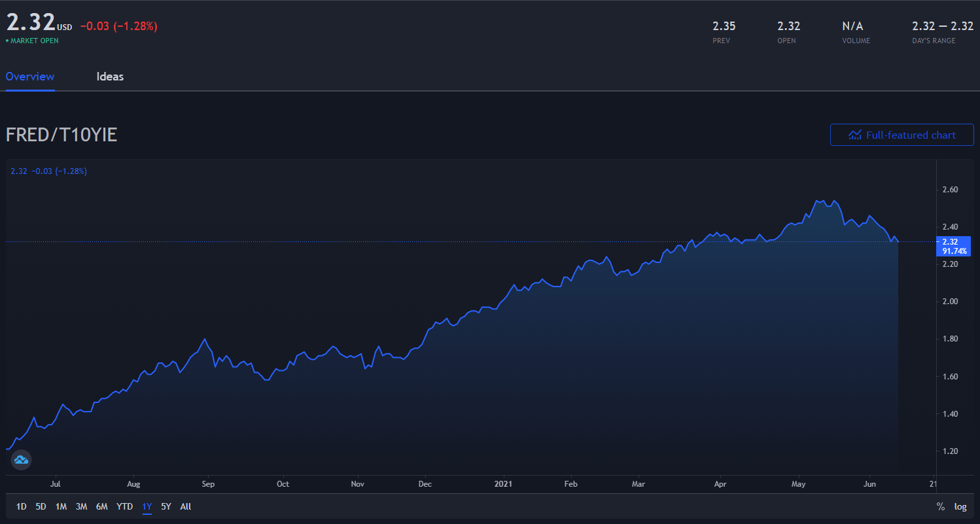The image size is (980, 524).
Task: Switch chart range to 5Y
Action: click(x=166, y=506)
